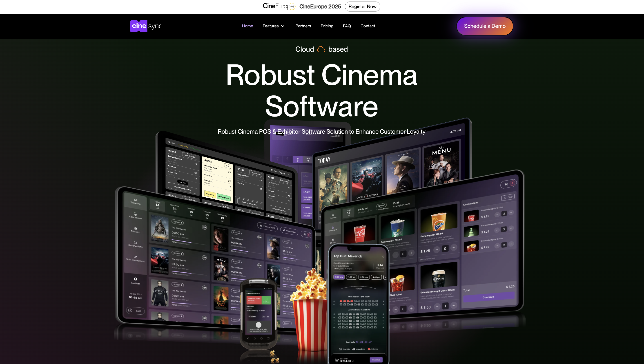Image resolution: width=644 pixels, height=364 pixels.
Task: Go to the Home nav item
Action: [247, 26]
